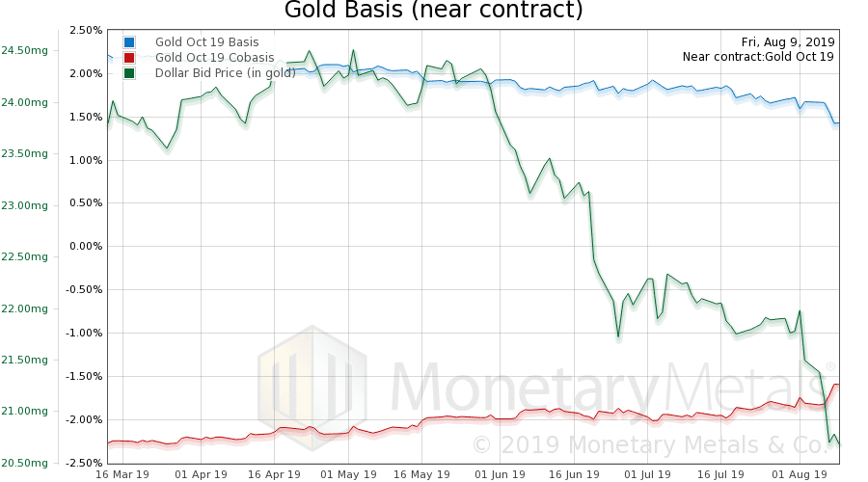868x482 pixels.
Task: Click the green Dollar Bid Price swatch
Action: pos(129,73)
